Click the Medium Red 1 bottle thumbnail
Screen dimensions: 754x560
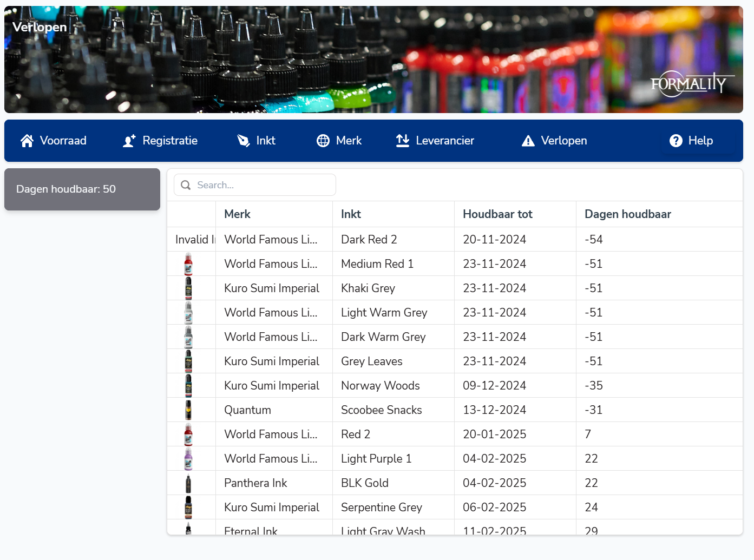188,264
